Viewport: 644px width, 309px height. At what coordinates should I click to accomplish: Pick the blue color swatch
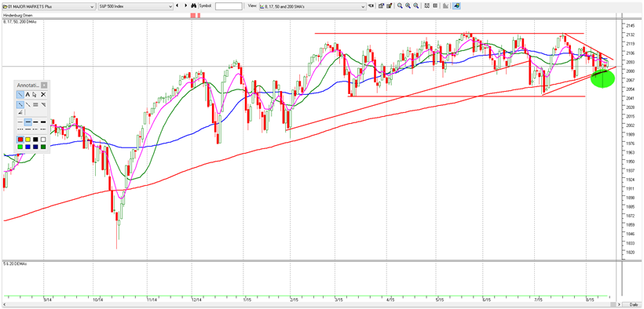28,147
